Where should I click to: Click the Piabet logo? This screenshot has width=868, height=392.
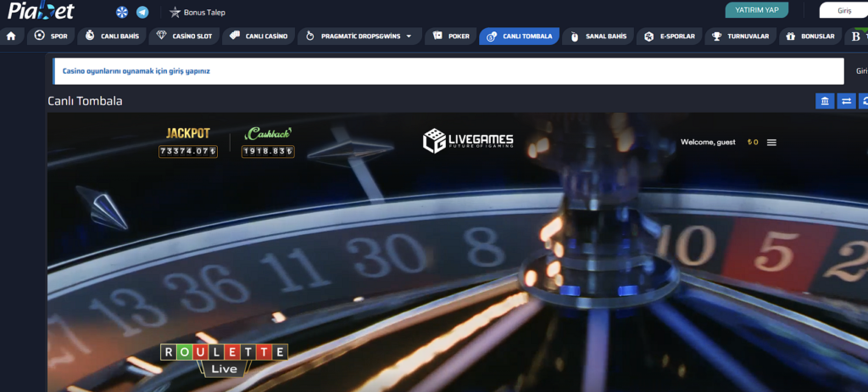pos(42,13)
